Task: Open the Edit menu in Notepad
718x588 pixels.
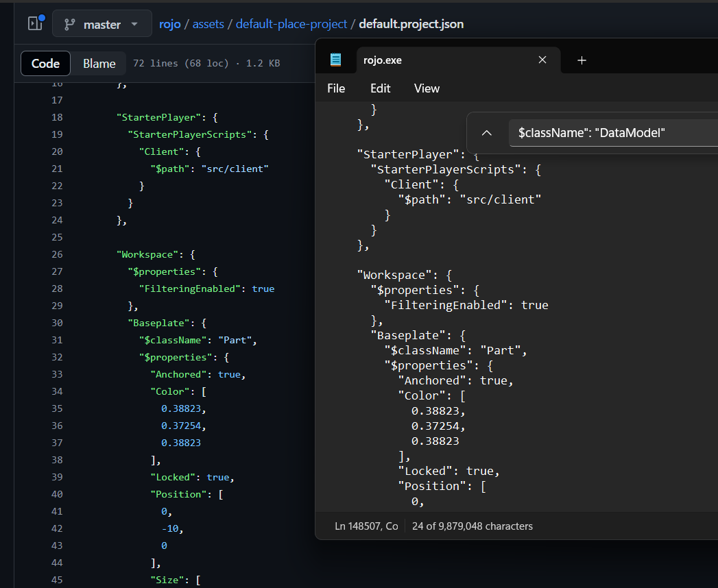Action: pos(380,88)
